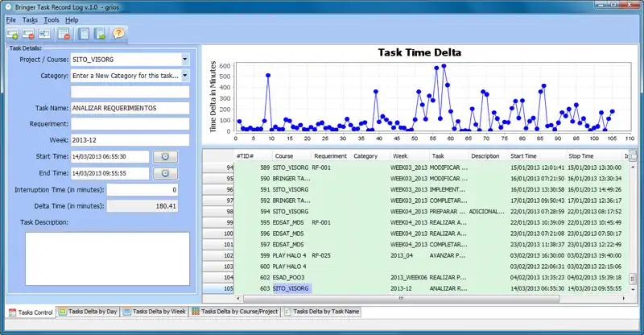Click the Task Name input field

pos(130,108)
